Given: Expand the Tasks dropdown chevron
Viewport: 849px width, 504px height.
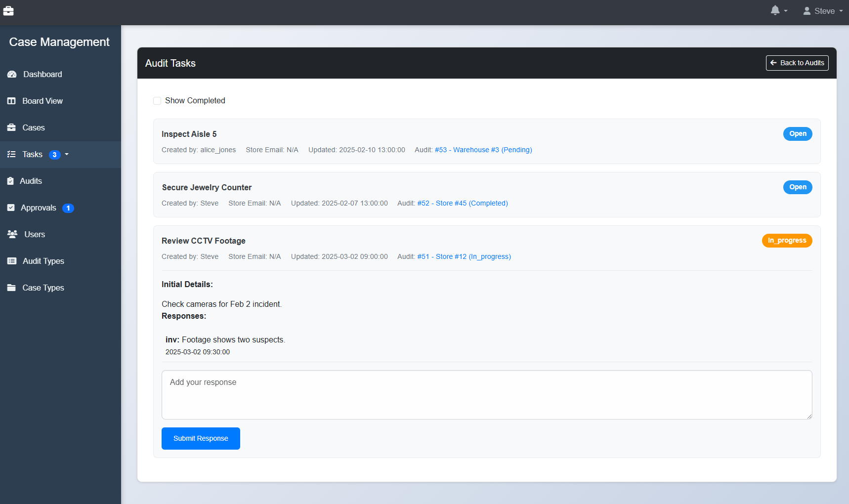Looking at the screenshot, I should coord(67,154).
